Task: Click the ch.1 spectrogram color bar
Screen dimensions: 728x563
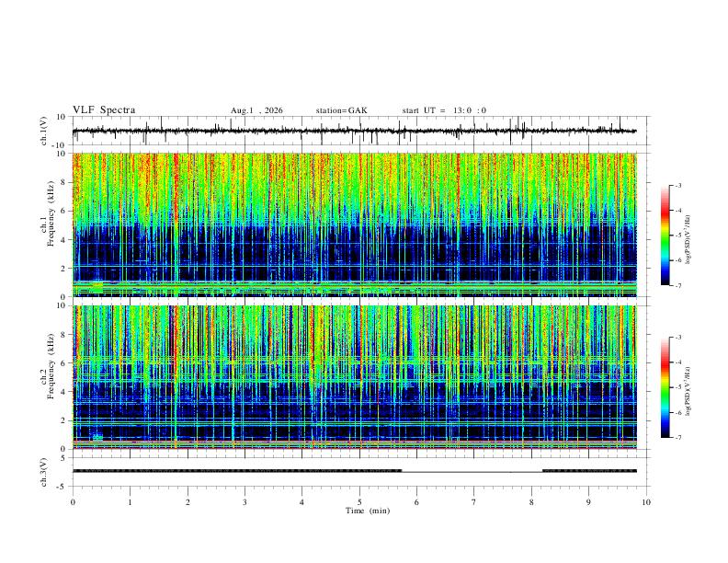Action: tap(665, 236)
